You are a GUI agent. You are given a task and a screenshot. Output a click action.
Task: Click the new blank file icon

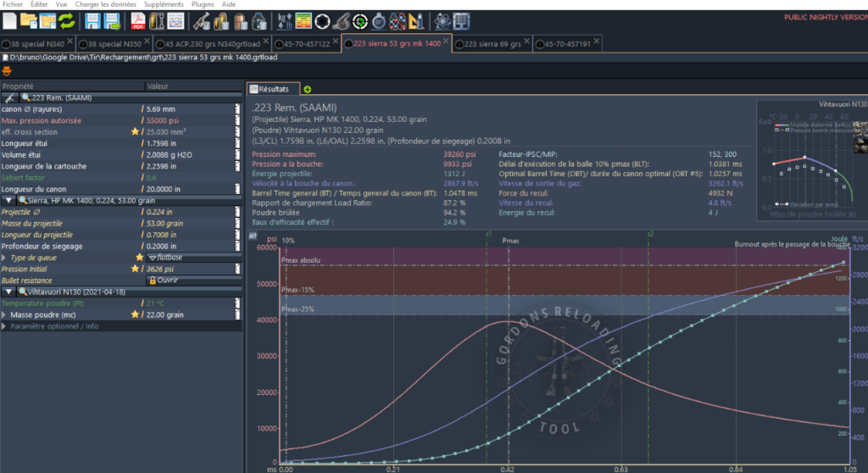pyautogui.click(x=10, y=20)
